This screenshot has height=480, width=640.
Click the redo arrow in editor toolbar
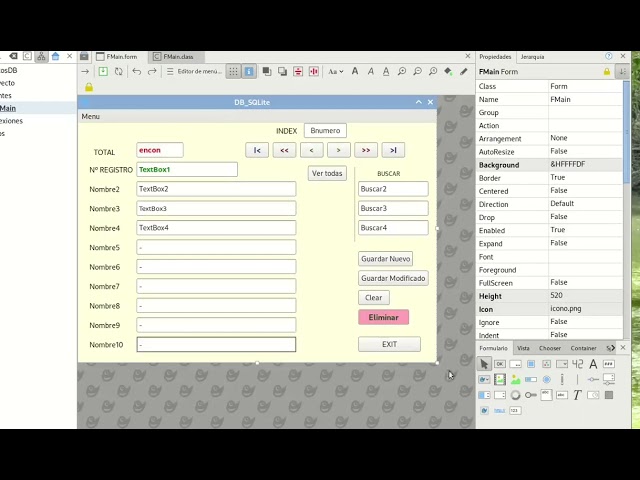(152, 72)
